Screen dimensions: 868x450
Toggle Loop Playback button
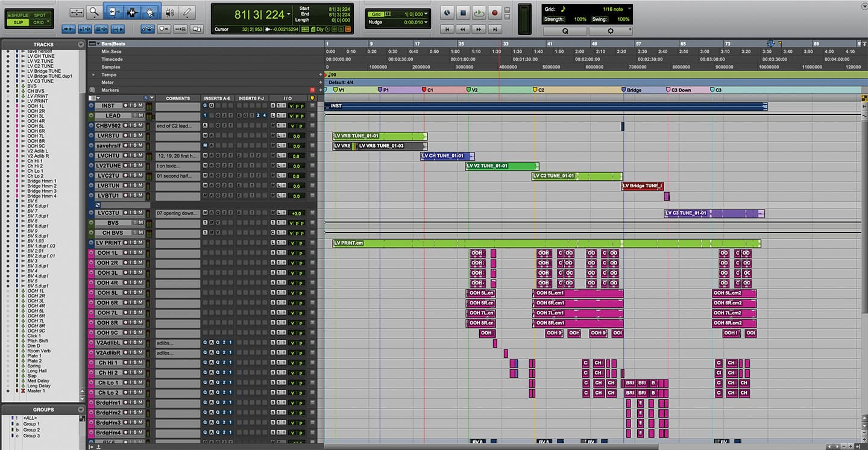[x=479, y=12]
